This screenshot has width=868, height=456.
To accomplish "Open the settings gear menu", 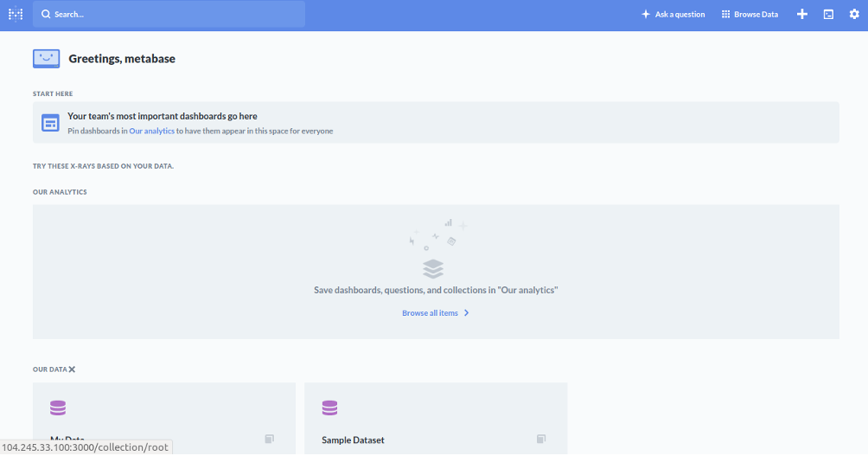I will coord(854,15).
